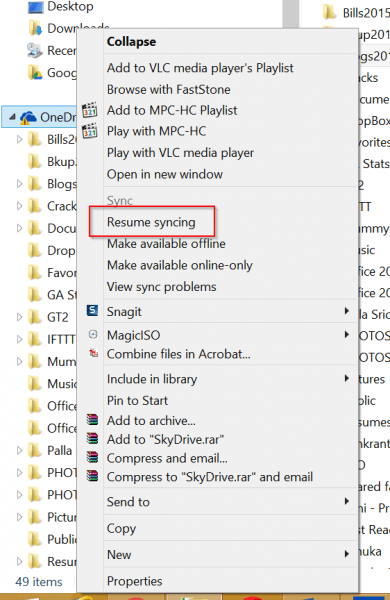Expand the IFTTT folder tree arrow
The width and height of the screenshot is (390, 600).
coord(19,339)
